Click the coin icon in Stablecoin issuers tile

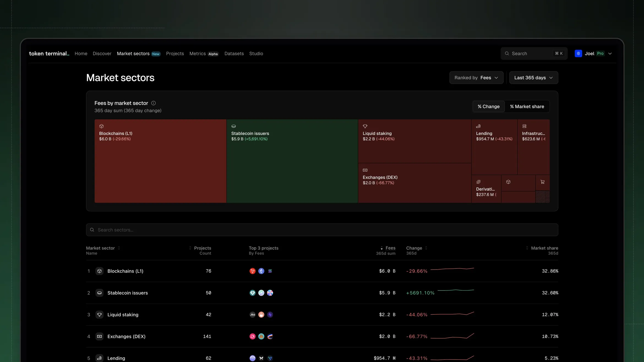(x=234, y=126)
